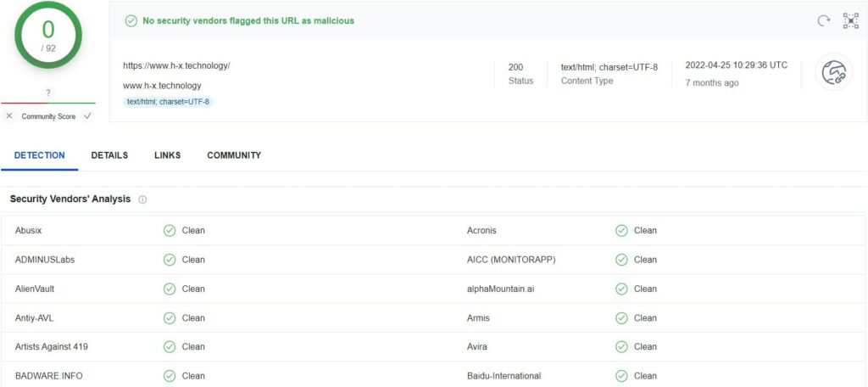Viewport: 868px width, 387px height.
Task: Select the DETECTION tab
Action: (39, 155)
